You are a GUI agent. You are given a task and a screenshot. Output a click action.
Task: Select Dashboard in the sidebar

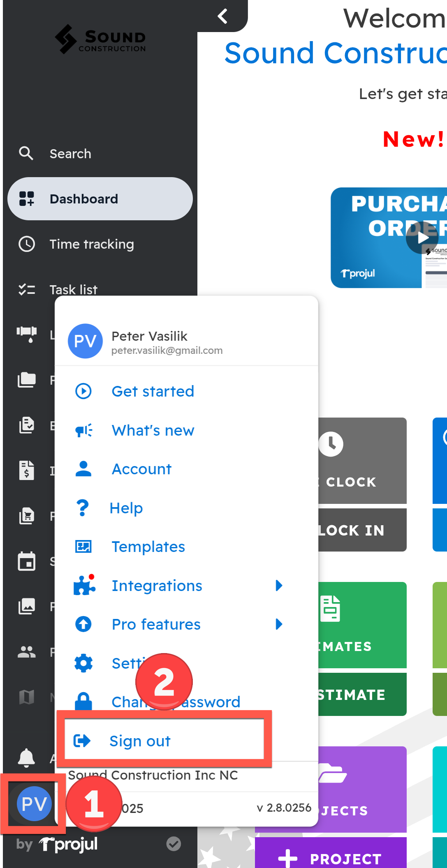click(x=100, y=199)
